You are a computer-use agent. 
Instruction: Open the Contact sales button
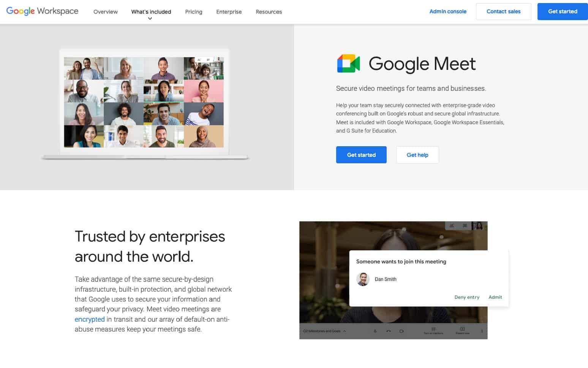pos(503,11)
